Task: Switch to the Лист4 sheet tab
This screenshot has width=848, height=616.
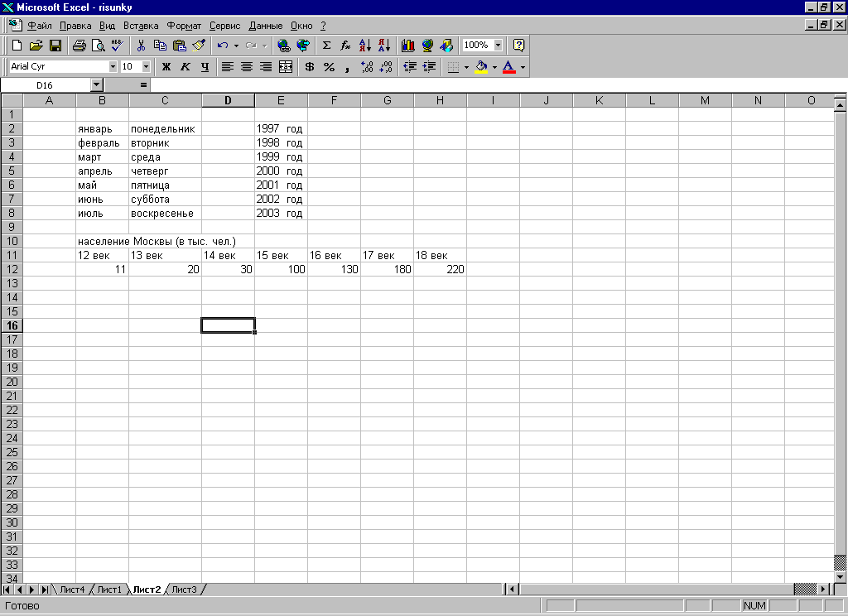Action: 73,590
